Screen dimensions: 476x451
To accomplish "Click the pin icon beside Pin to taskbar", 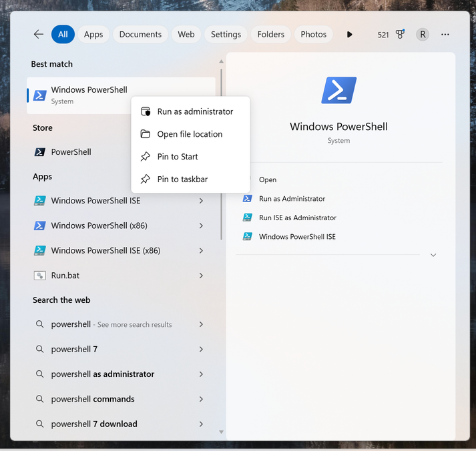I will click(x=146, y=179).
